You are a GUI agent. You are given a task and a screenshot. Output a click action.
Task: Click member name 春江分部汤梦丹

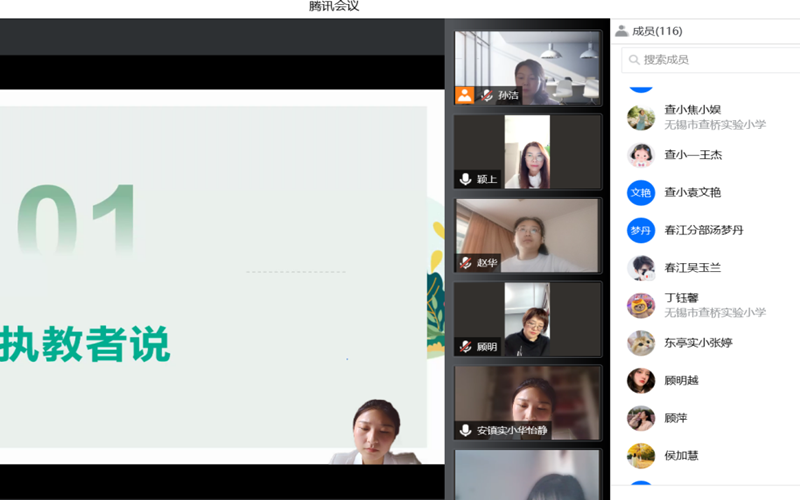pyautogui.click(x=704, y=230)
